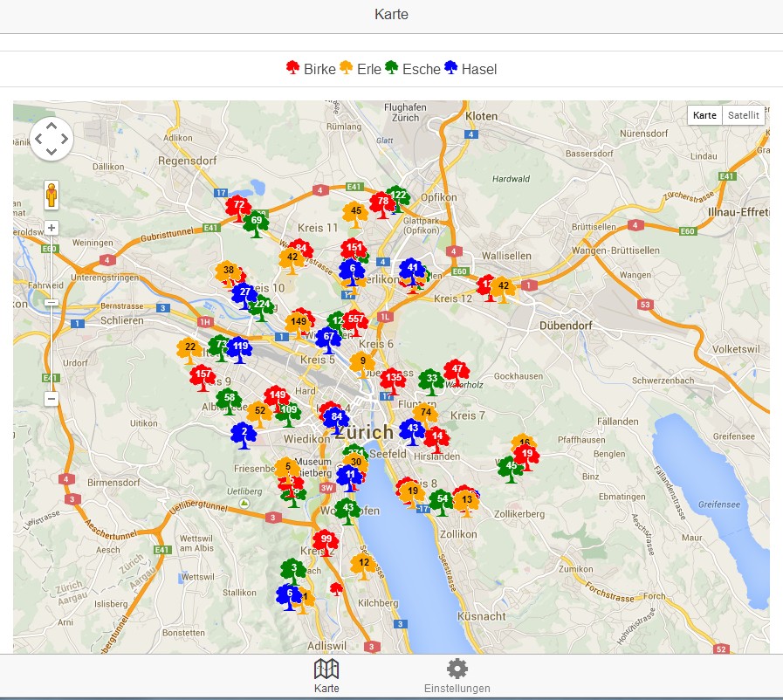Click the green Esche marker numbered 33

431,382
